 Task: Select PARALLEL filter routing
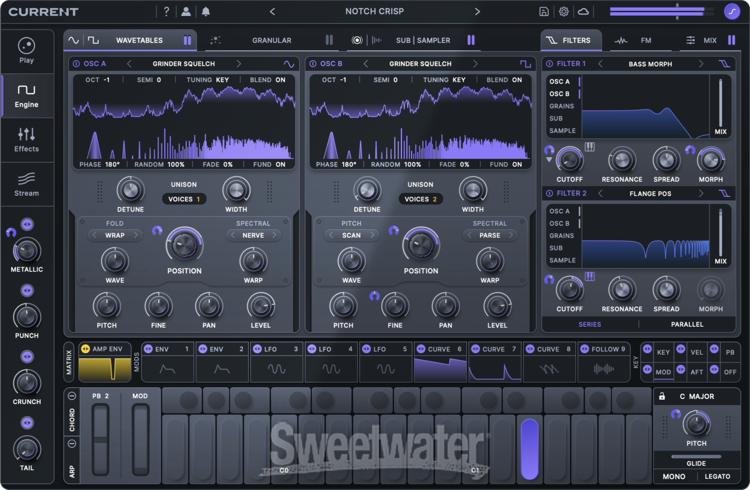(687, 324)
